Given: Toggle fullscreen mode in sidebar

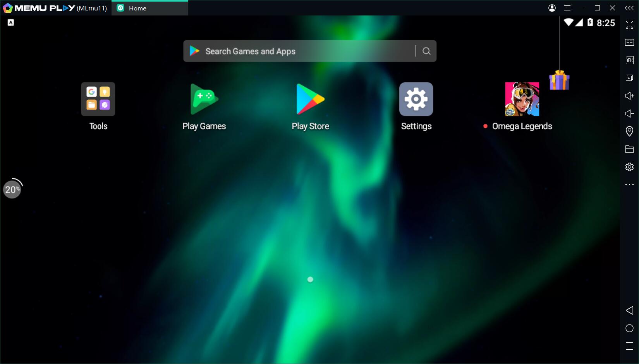Looking at the screenshot, I should tap(629, 25).
